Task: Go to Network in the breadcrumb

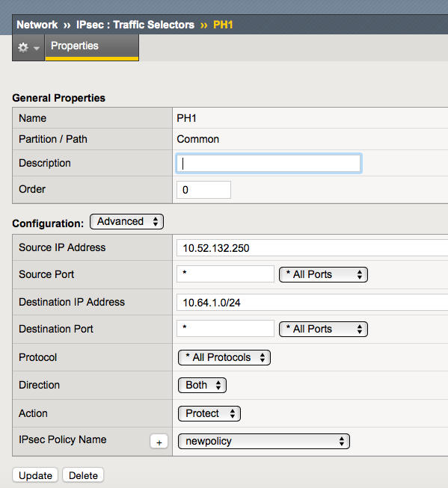Action: 37,25
